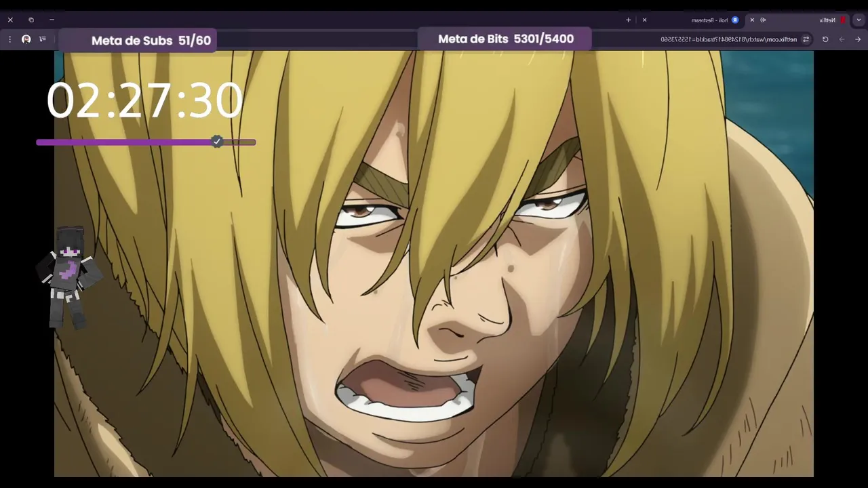Click the Meta de Subs 51/60 overlay
This screenshot has height=488, width=868.
138,40
